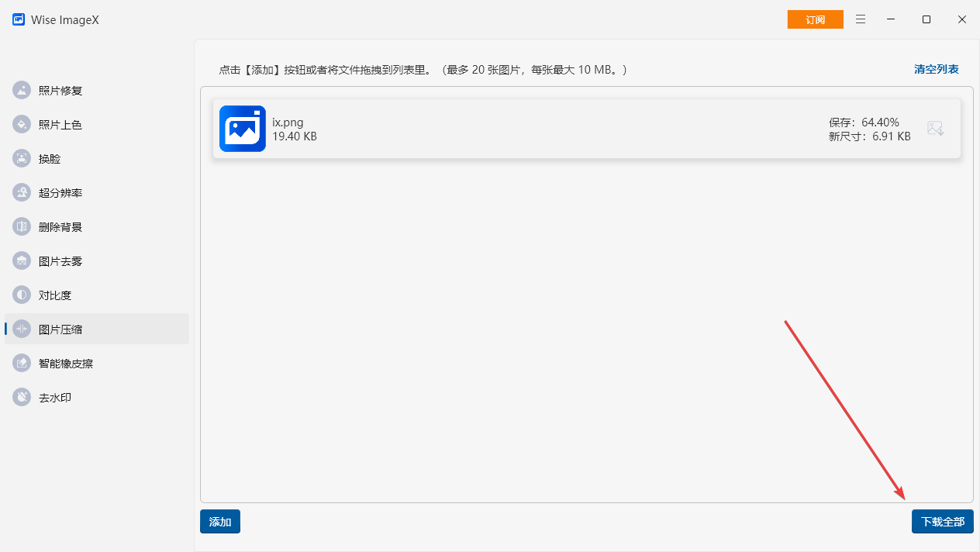Click the download icon on the ix.png row
Image resolution: width=980 pixels, height=552 pixels.
[936, 128]
